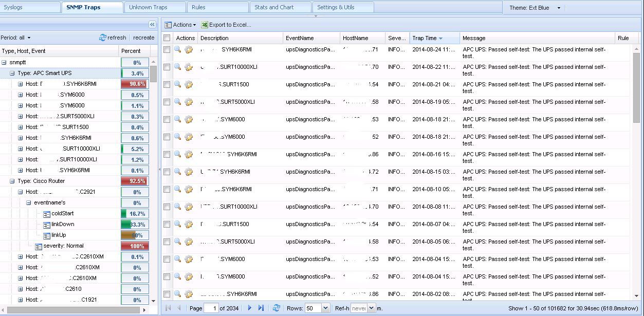
Task: Open magnifier icon for 2014-08-07 trap row
Action: pos(177,224)
